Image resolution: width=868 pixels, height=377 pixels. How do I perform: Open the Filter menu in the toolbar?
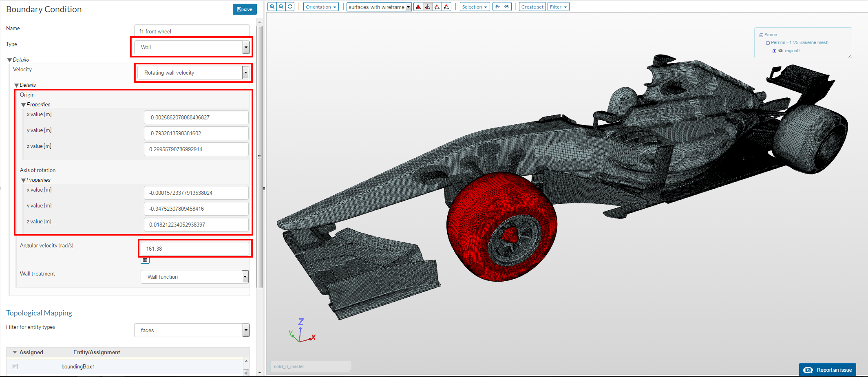[x=558, y=7]
